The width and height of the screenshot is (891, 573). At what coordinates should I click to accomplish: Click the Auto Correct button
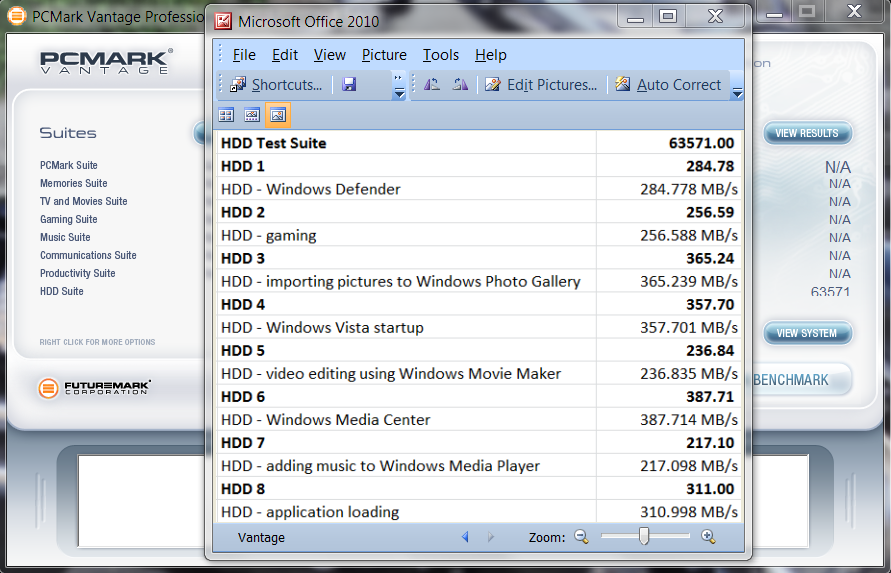coord(668,85)
